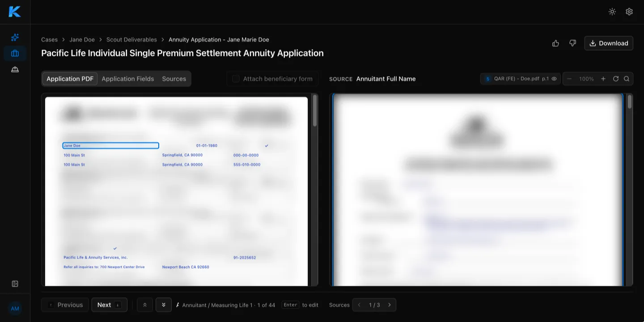644x322 pixels.
Task: Open settings via the gear icon
Action: pos(629,12)
